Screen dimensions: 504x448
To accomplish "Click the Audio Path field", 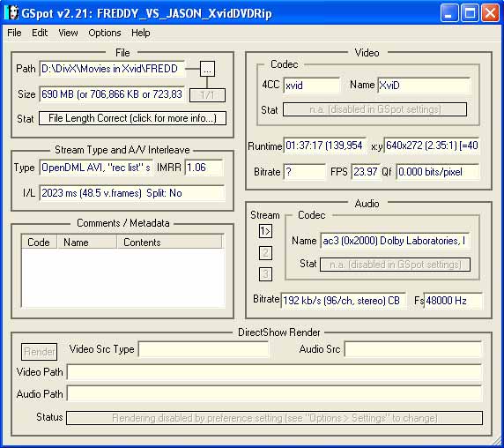I will [275, 393].
